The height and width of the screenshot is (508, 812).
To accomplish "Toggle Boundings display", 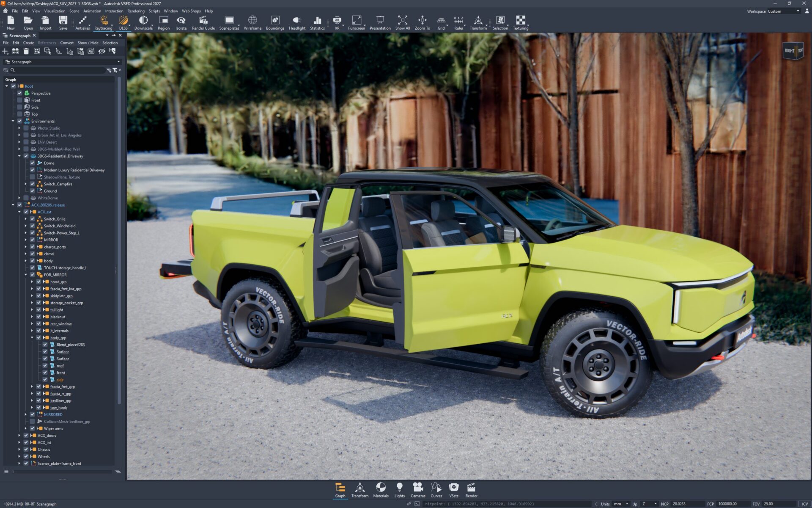I will [x=275, y=23].
